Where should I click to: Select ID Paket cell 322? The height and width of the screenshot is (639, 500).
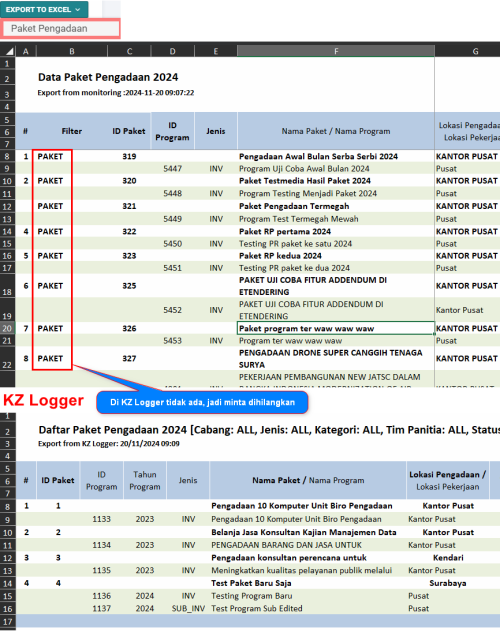129,231
